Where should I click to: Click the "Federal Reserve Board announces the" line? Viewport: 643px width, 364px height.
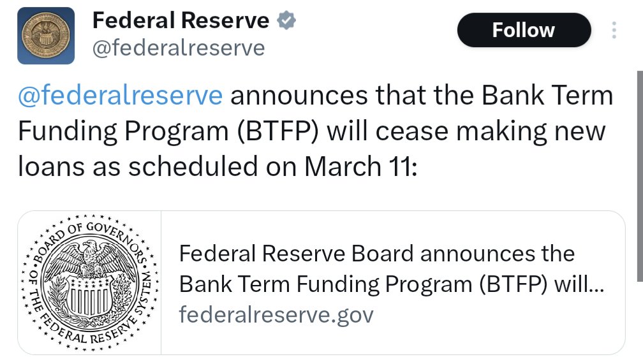[x=377, y=254]
